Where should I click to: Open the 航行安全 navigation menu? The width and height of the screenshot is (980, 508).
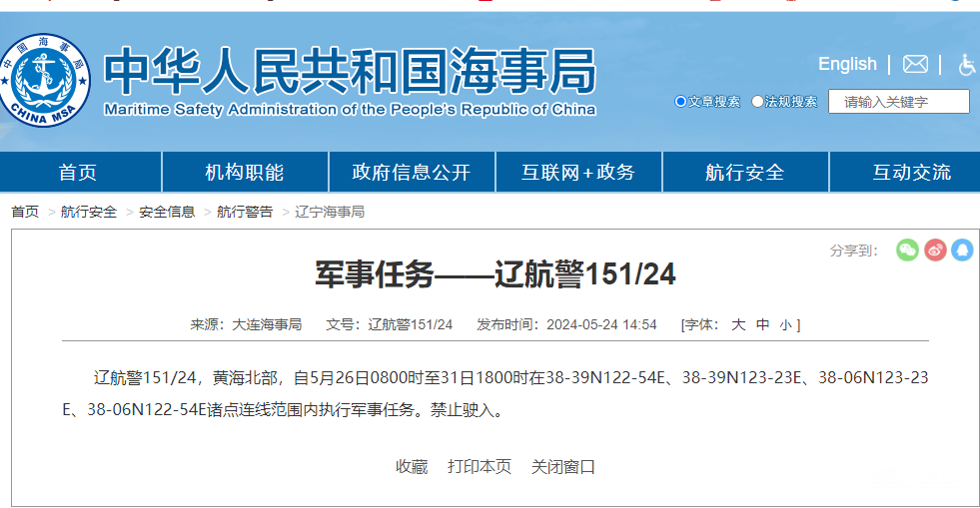(x=745, y=172)
